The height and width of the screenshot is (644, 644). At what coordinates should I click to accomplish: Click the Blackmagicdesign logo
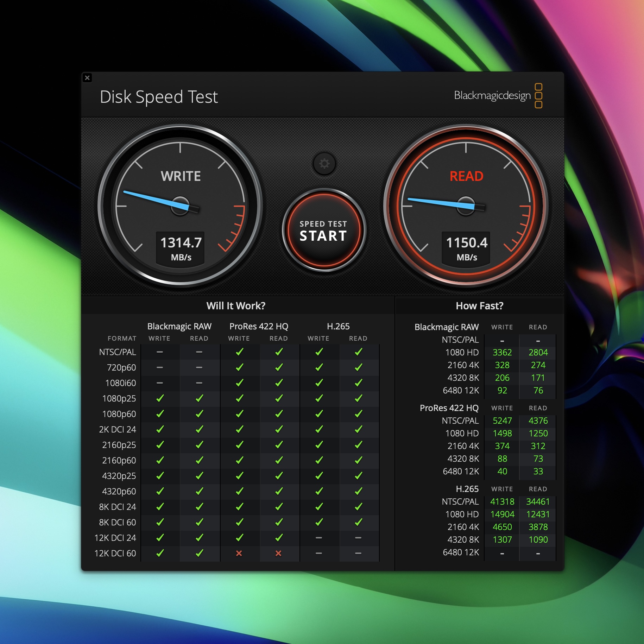[x=498, y=96]
